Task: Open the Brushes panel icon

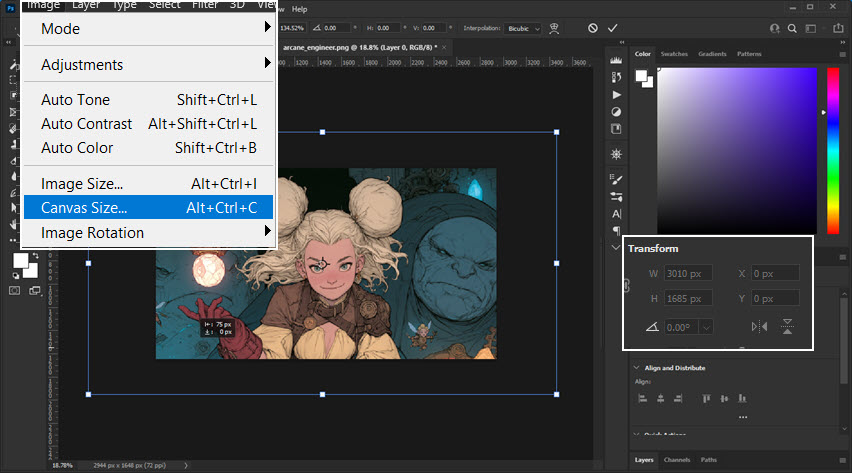Action: click(616, 196)
